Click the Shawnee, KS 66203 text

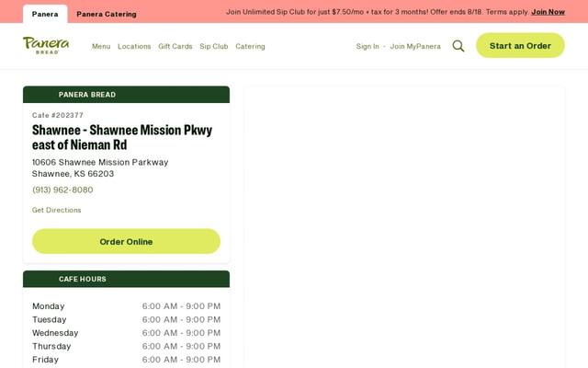point(73,174)
